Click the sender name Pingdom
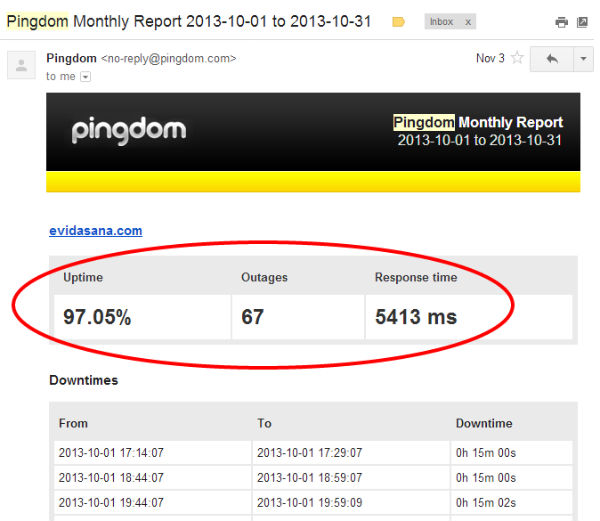The image size is (600, 521). click(72, 58)
